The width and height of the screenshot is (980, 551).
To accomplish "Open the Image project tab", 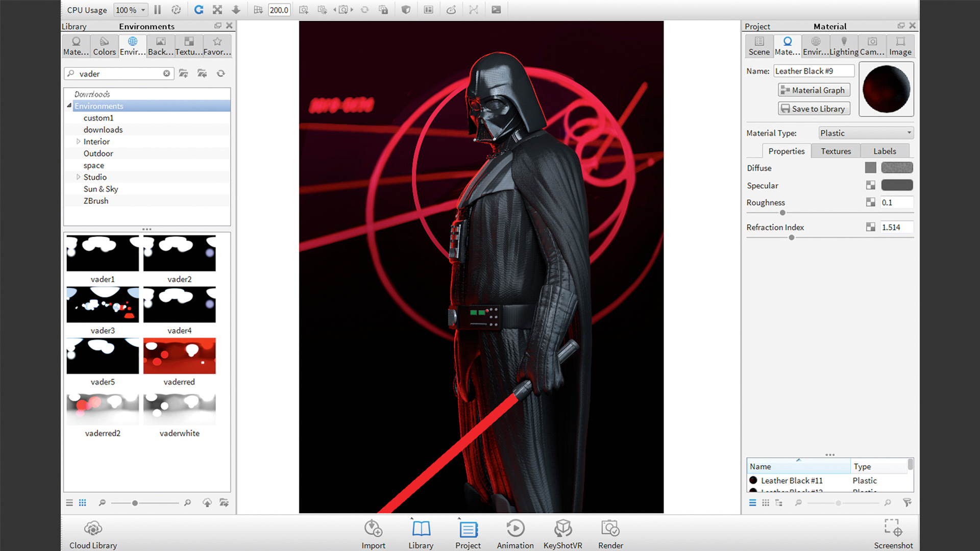I will click(900, 46).
